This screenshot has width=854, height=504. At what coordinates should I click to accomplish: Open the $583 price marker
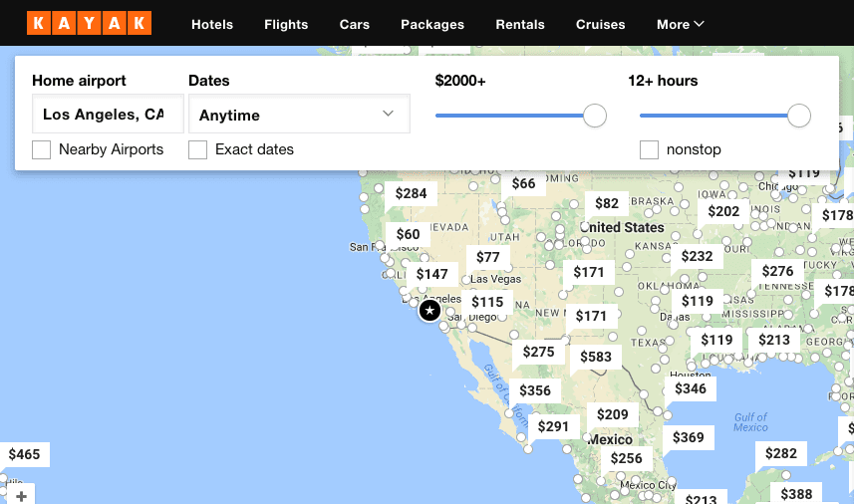(596, 357)
